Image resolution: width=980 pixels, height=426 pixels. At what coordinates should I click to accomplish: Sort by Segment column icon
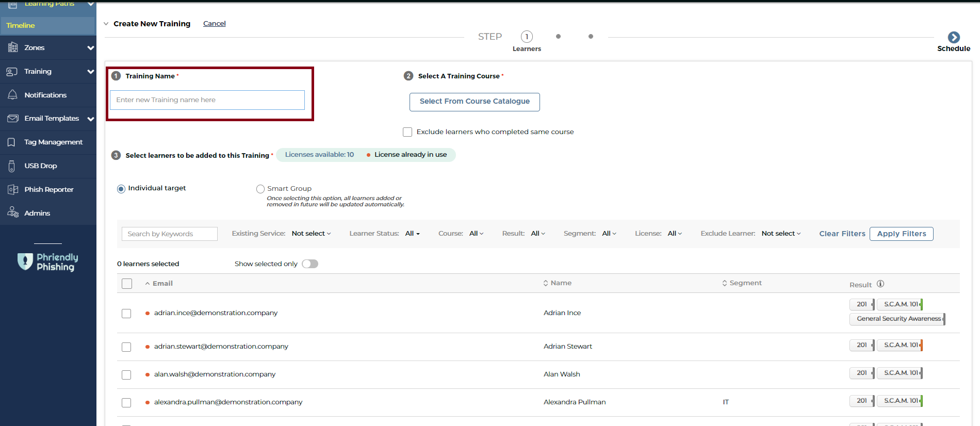coord(725,283)
